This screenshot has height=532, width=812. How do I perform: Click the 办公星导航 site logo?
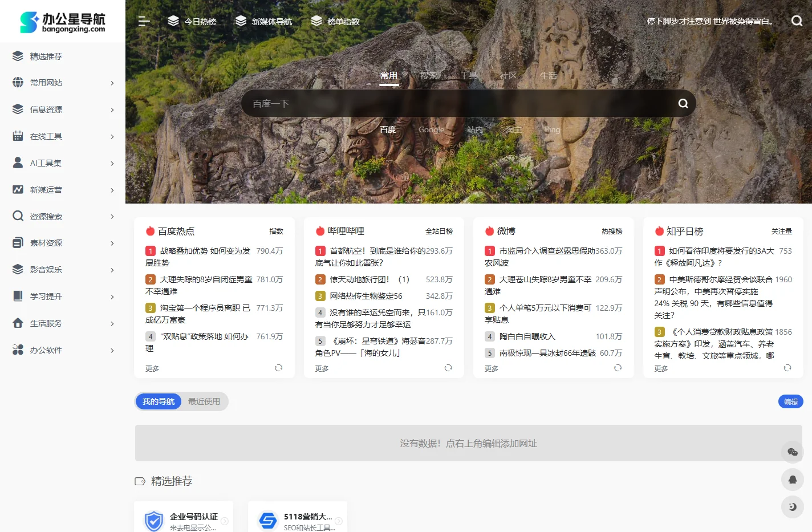click(63, 22)
